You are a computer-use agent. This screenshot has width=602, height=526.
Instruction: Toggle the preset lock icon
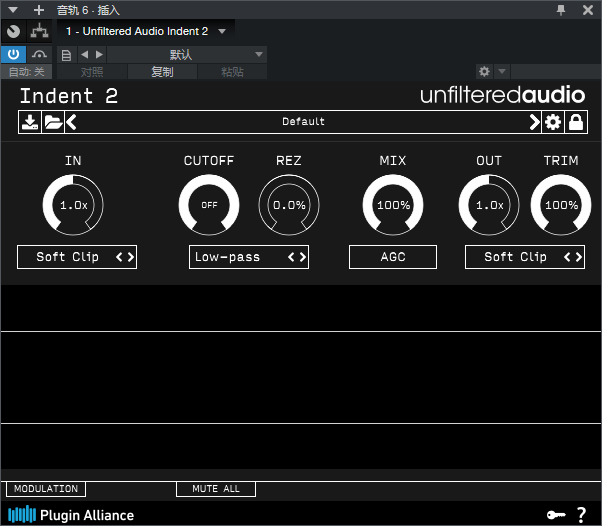point(576,122)
